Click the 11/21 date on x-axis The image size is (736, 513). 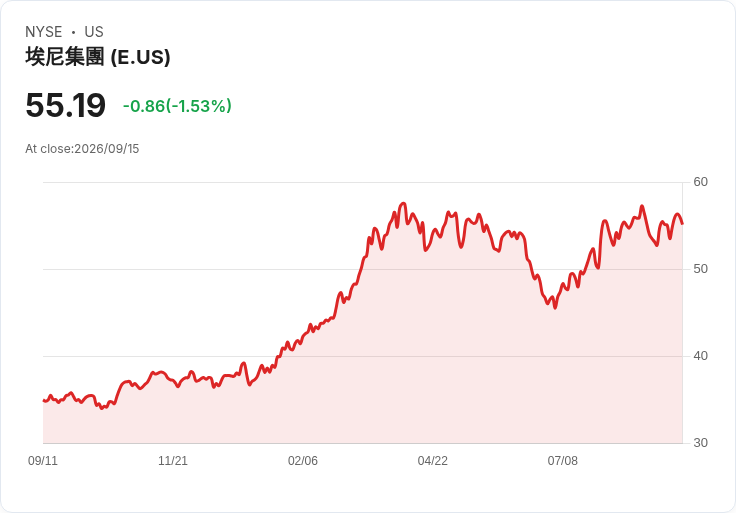(173, 461)
